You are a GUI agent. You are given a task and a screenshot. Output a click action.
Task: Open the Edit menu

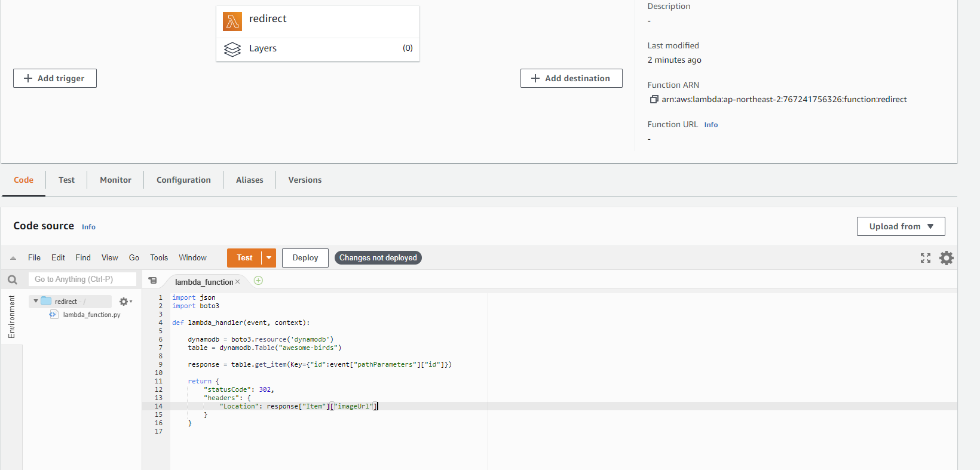pos(58,257)
